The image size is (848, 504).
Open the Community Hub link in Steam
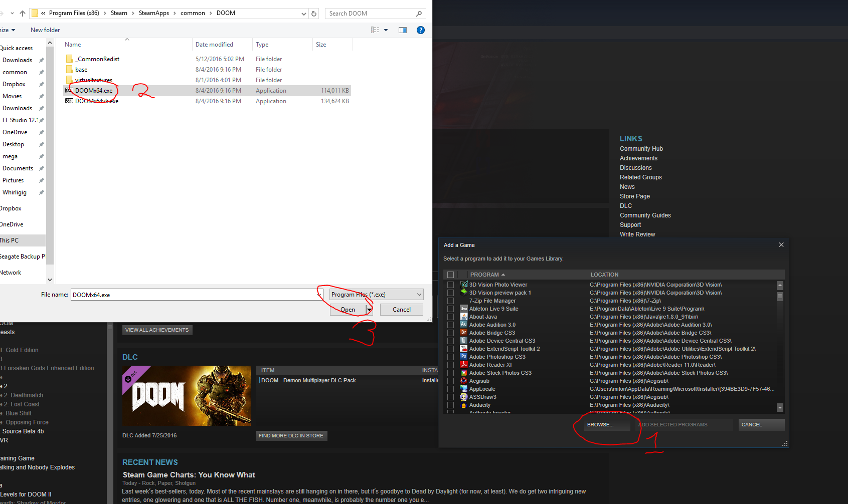pyautogui.click(x=641, y=149)
